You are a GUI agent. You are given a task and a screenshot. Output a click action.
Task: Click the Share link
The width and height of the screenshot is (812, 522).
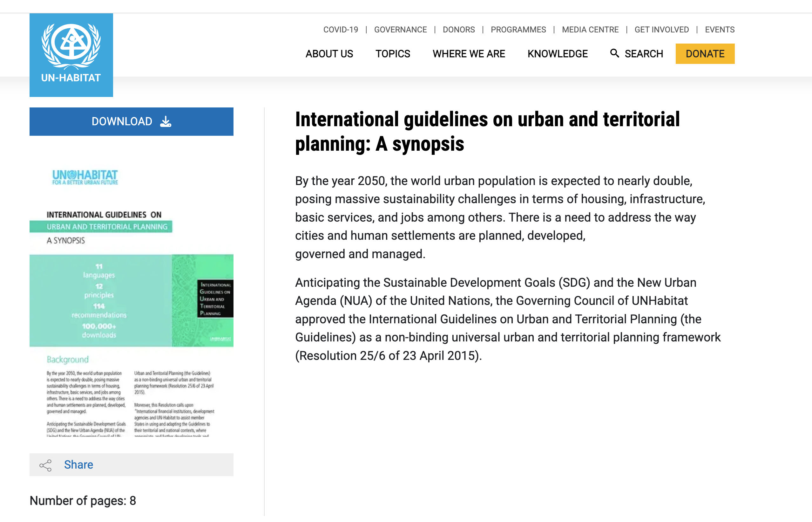tap(78, 464)
